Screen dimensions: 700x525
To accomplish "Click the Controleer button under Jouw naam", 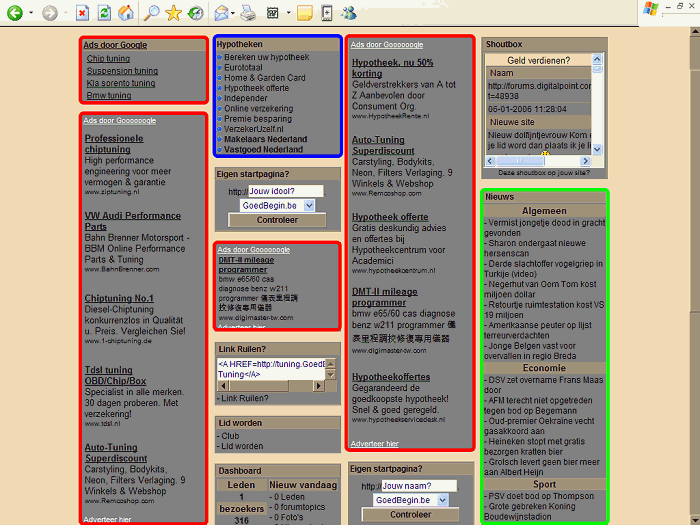I will (x=411, y=515).
